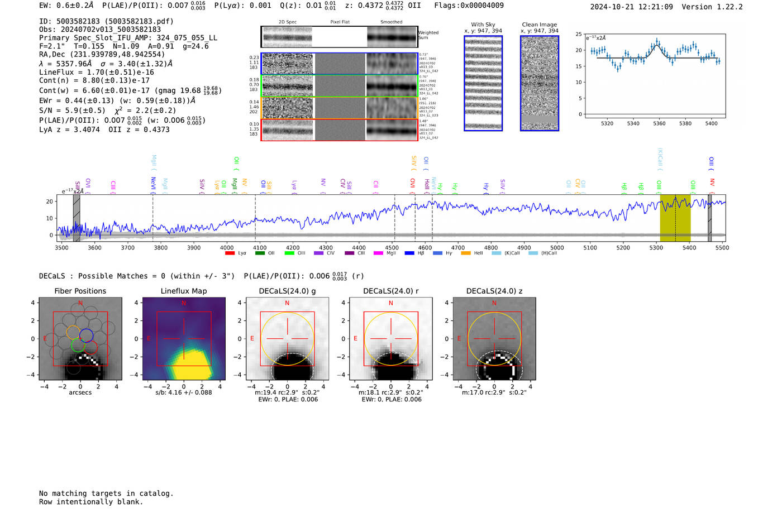Image resolution: width=782 pixels, height=532 pixels.
Task: Click the (K)CaII legend swatch
Action: (497, 253)
